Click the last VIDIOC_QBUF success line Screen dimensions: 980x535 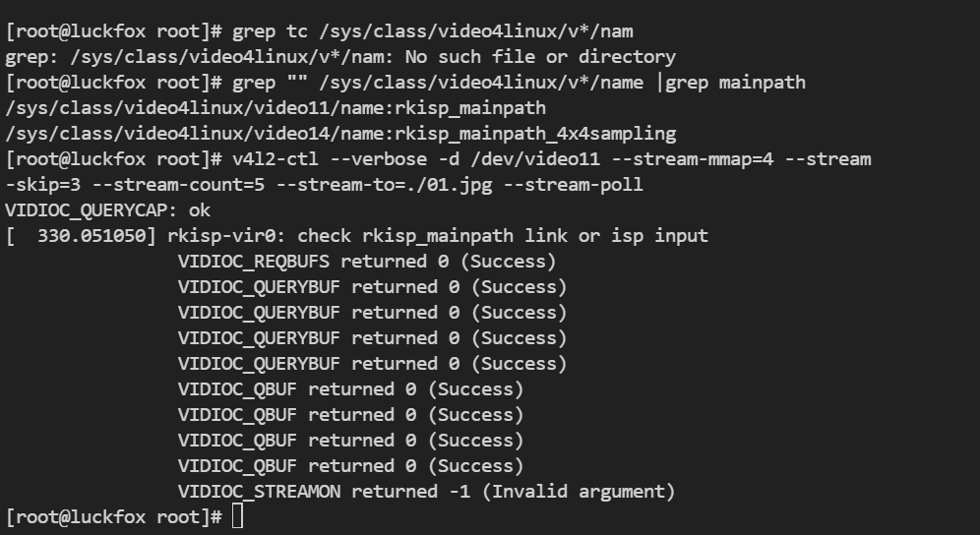click(x=350, y=465)
